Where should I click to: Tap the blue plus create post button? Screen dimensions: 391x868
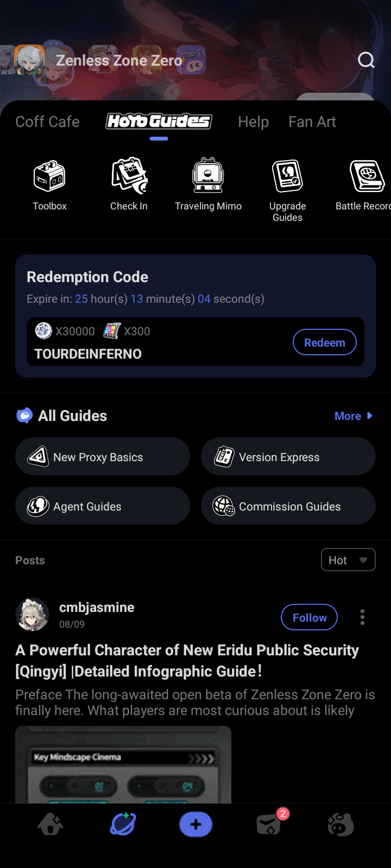(195, 825)
